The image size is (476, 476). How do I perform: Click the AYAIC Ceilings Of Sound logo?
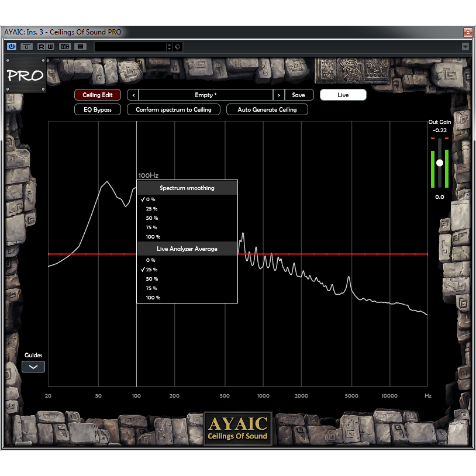[x=238, y=428]
